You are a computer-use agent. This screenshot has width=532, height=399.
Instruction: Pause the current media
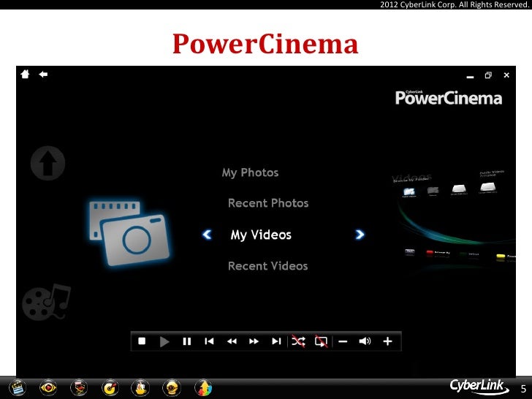tap(187, 341)
